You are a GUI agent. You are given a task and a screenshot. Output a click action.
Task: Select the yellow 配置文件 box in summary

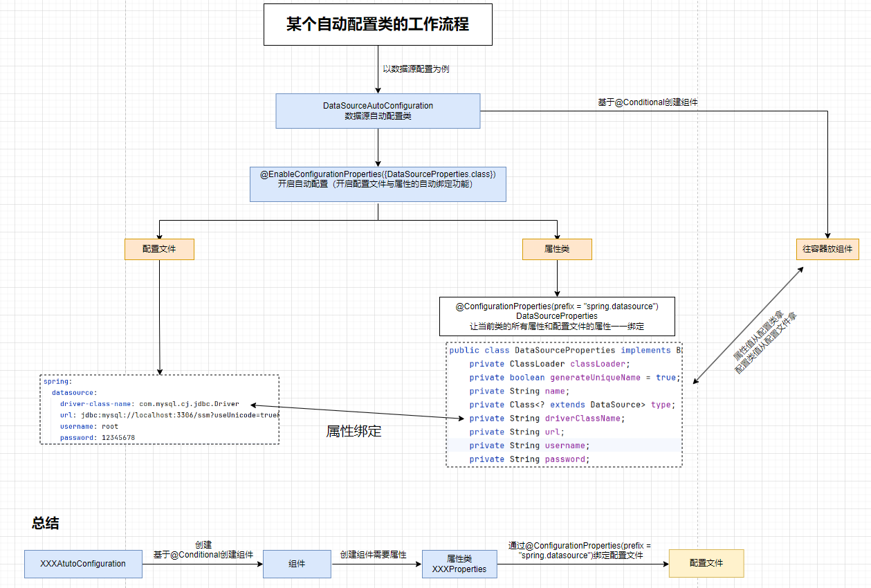click(x=706, y=563)
